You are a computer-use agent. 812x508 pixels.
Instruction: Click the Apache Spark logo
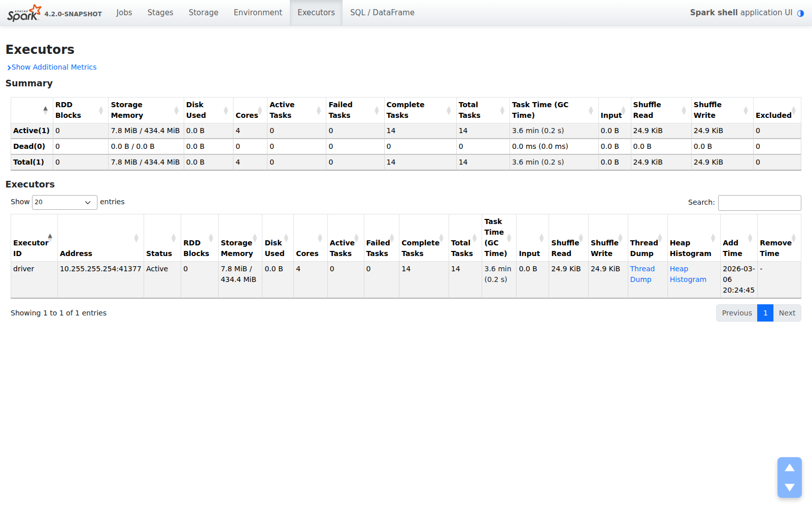(24, 13)
